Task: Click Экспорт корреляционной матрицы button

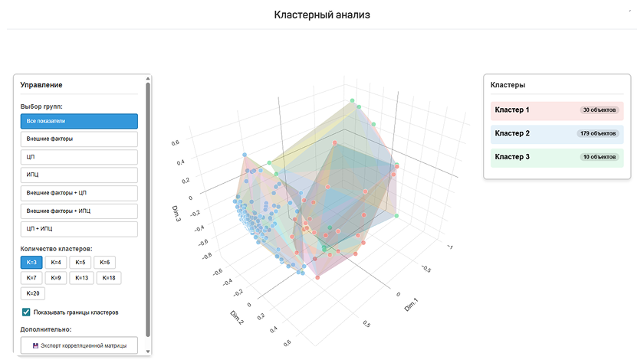Action: (x=79, y=345)
